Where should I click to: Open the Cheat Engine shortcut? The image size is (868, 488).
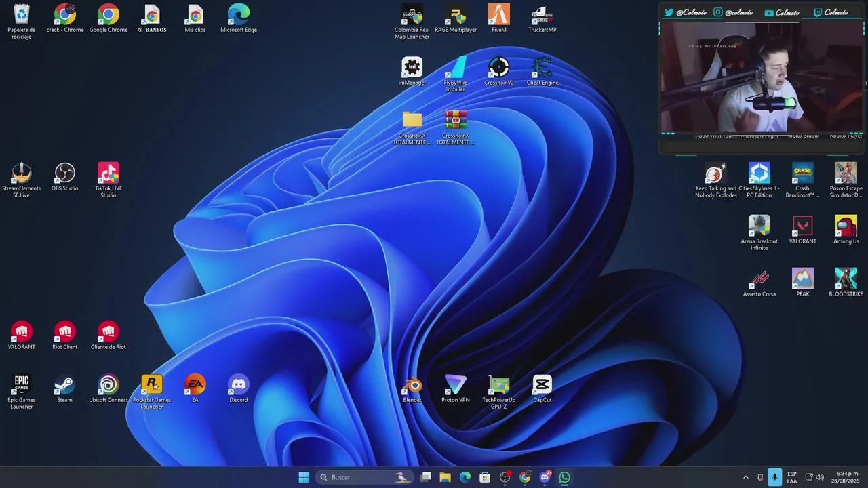click(542, 71)
